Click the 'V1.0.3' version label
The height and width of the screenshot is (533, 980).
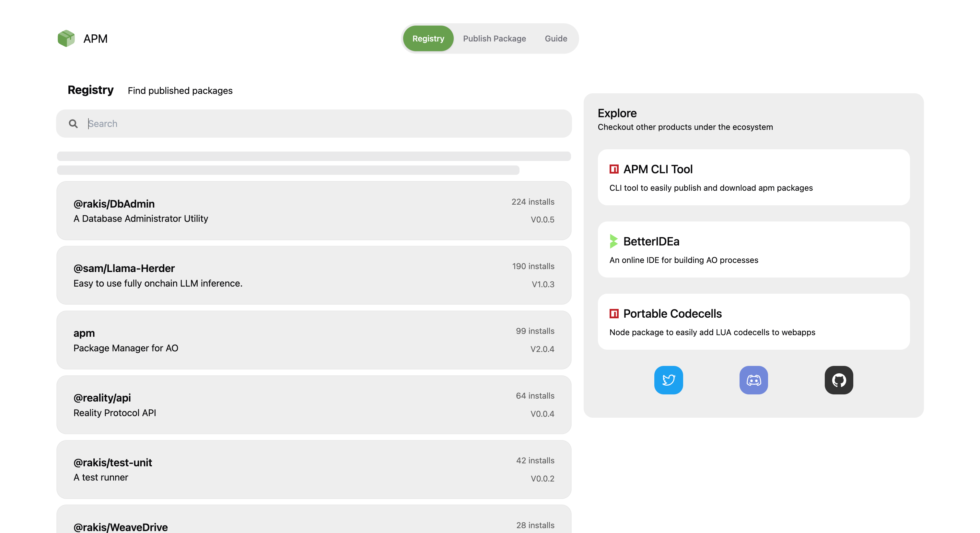pos(543,284)
